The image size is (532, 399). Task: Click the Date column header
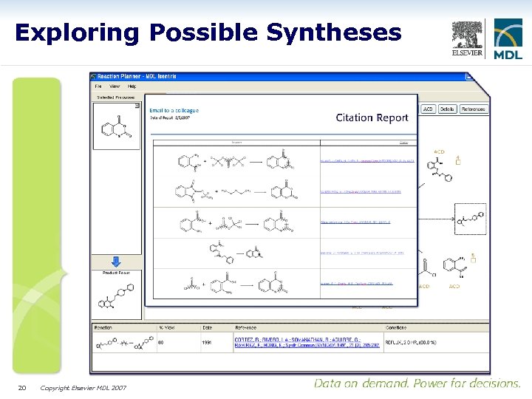point(207,328)
